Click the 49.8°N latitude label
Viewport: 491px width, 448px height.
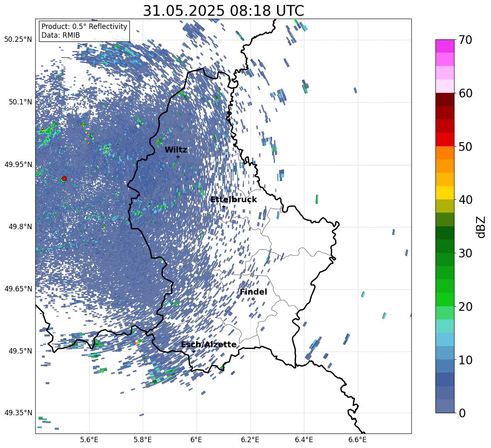(x=20, y=227)
